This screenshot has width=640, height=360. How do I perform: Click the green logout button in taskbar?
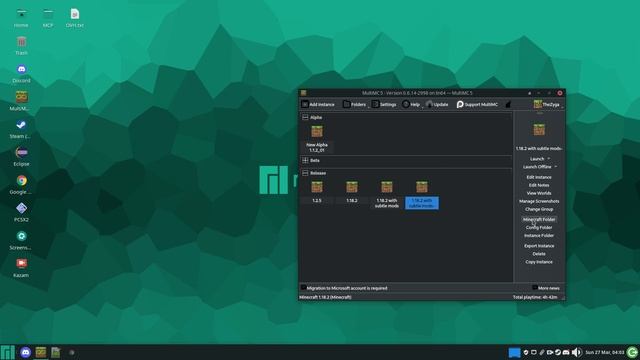click(633, 352)
